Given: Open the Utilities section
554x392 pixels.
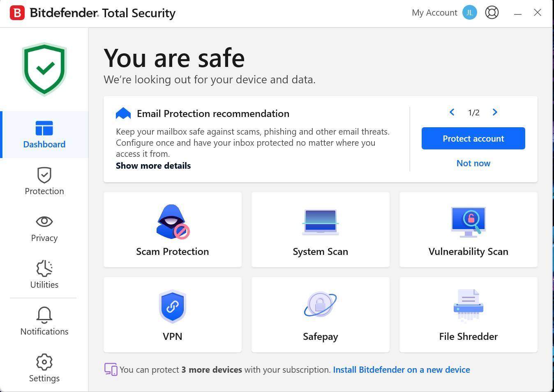Looking at the screenshot, I should coord(44,275).
